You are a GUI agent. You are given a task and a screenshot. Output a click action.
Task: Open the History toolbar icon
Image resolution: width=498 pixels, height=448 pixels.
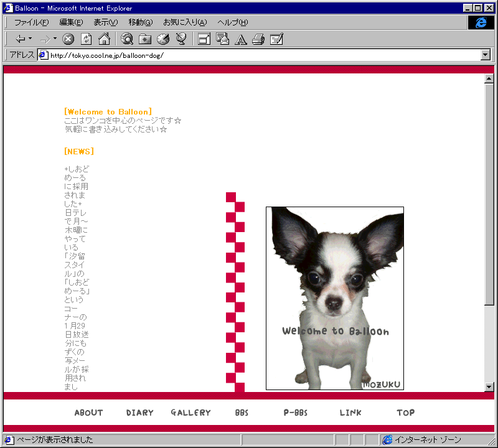163,39
